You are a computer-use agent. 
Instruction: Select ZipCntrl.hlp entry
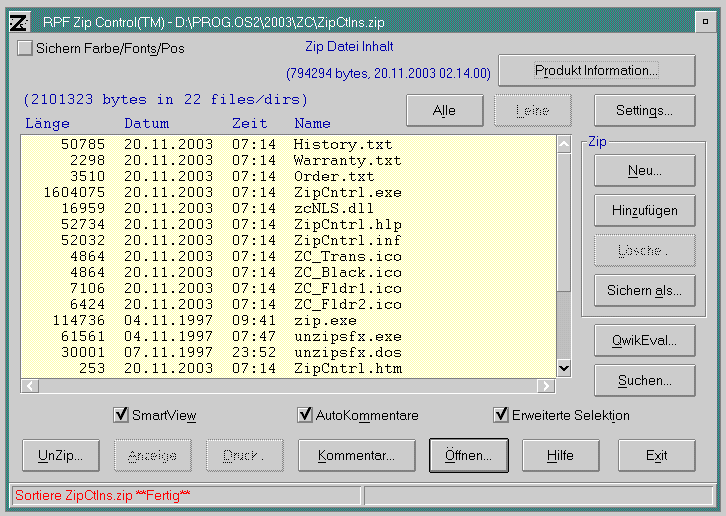coord(288,224)
